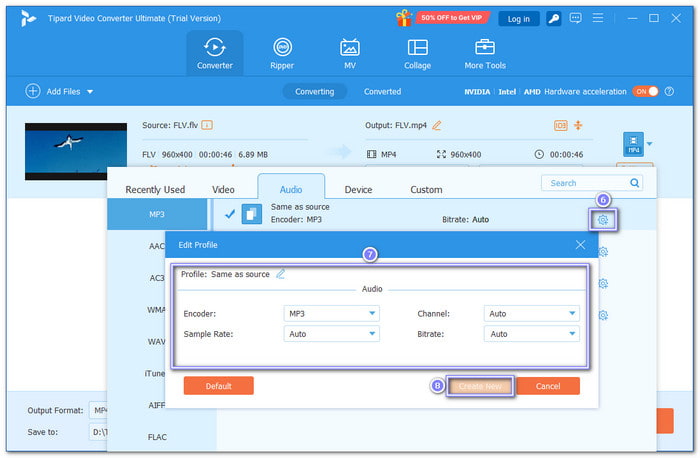Viewport: 700px width, 458px height.
Task: Open More Tools toolbox
Action: click(485, 53)
